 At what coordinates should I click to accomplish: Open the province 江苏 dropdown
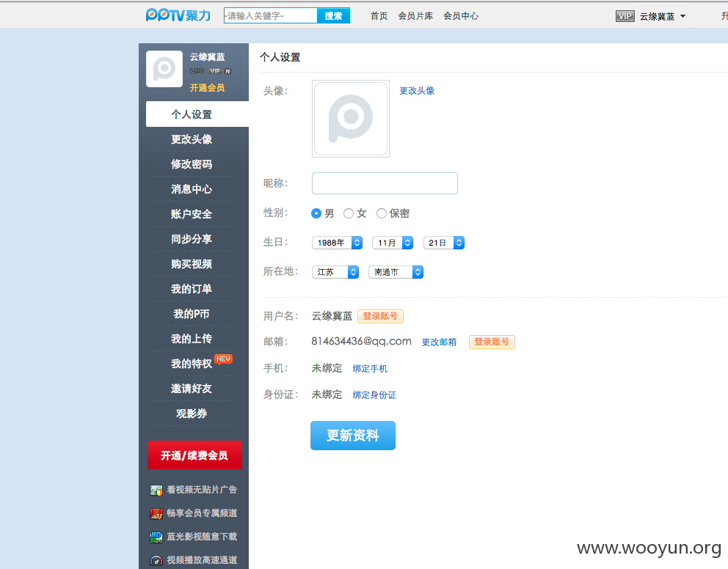tap(335, 272)
